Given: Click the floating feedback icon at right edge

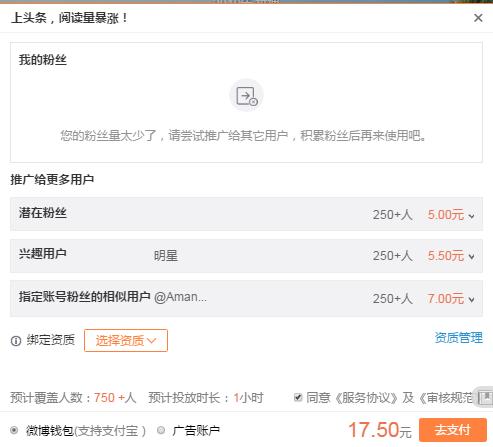Looking at the screenshot, I should point(485,396).
